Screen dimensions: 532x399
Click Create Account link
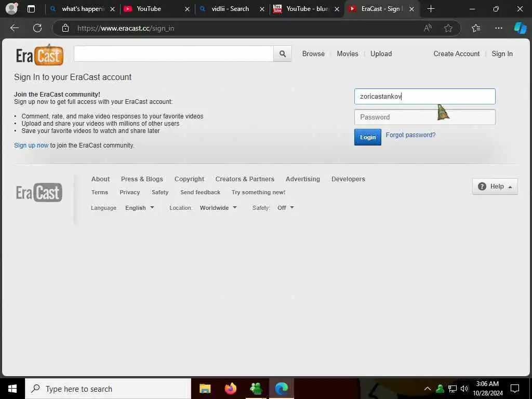pyautogui.click(x=456, y=54)
